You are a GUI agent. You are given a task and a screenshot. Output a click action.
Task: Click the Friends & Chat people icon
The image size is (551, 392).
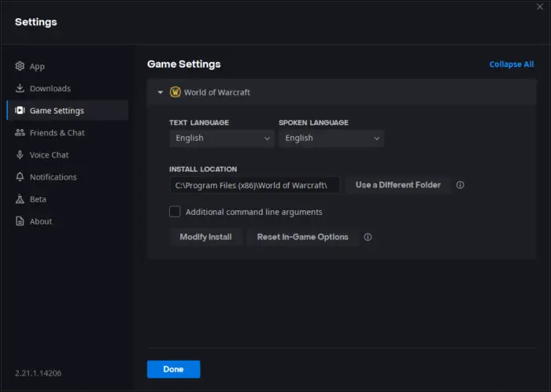pyautogui.click(x=20, y=132)
